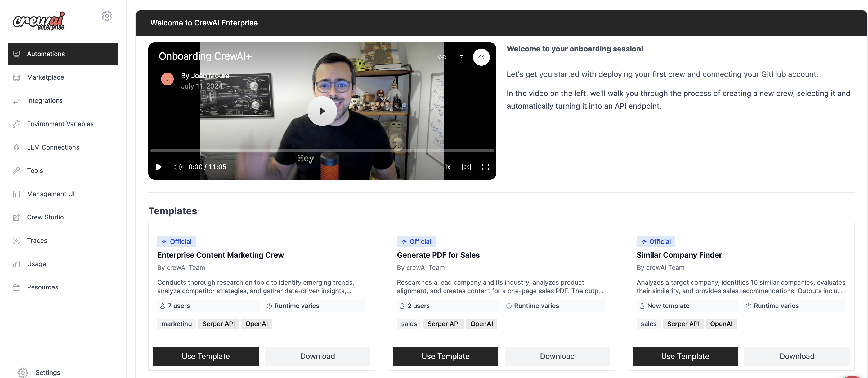Image resolution: width=868 pixels, height=378 pixels.
Task: Use the Similar Company Finder template
Action: click(685, 356)
